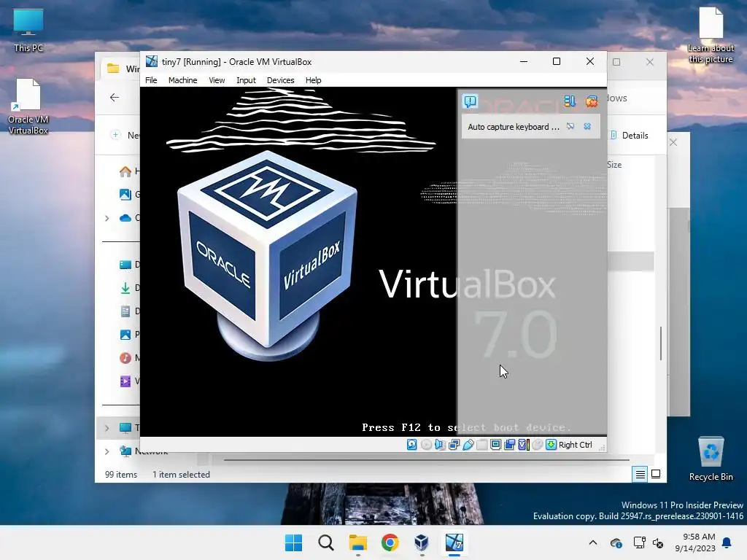Click the VirtualBox icon in title bar

pyautogui.click(x=152, y=61)
